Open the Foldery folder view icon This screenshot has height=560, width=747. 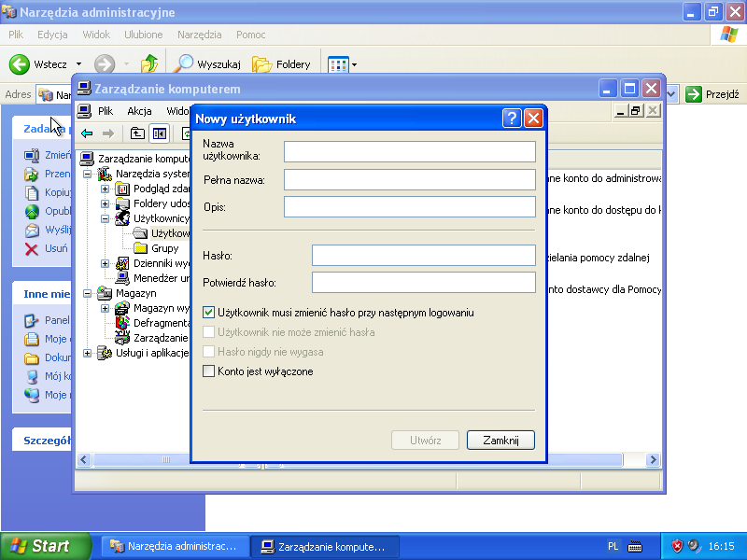[x=262, y=64]
